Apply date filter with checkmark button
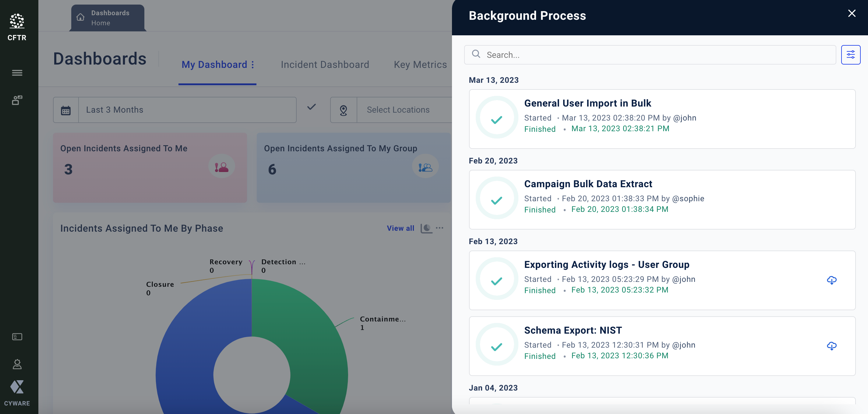868x414 pixels. pyautogui.click(x=311, y=107)
